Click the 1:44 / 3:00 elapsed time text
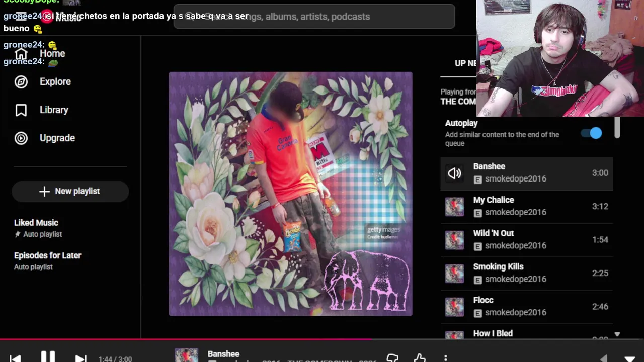 pyautogui.click(x=115, y=359)
